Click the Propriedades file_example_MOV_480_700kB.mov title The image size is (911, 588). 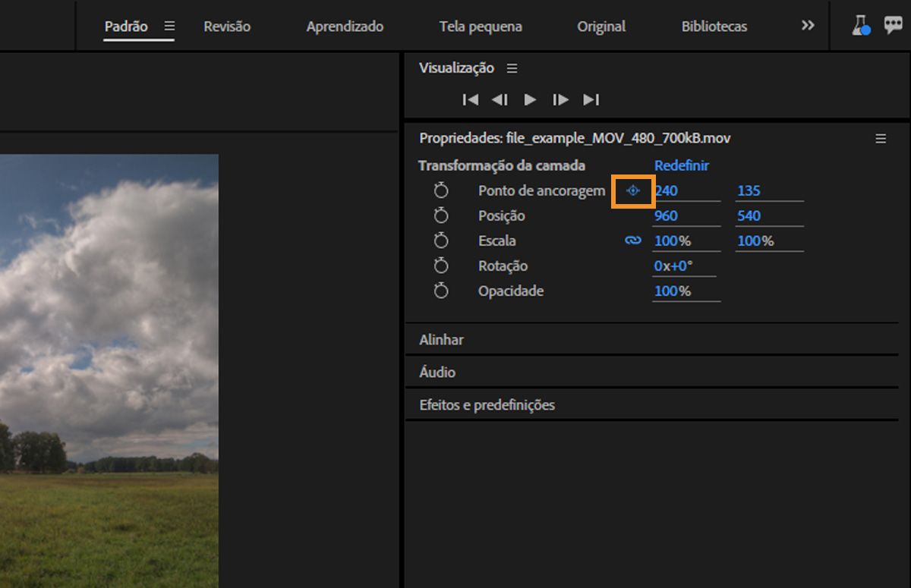pyautogui.click(x=575, y=139)
